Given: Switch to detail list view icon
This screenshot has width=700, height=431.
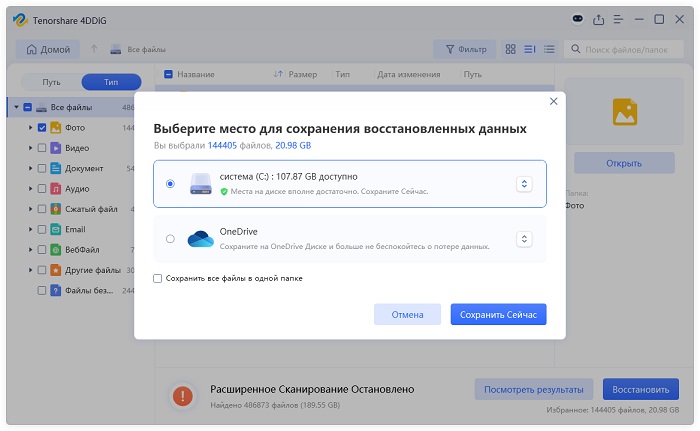Looking at the screenshot, I should tap(529, 49).
